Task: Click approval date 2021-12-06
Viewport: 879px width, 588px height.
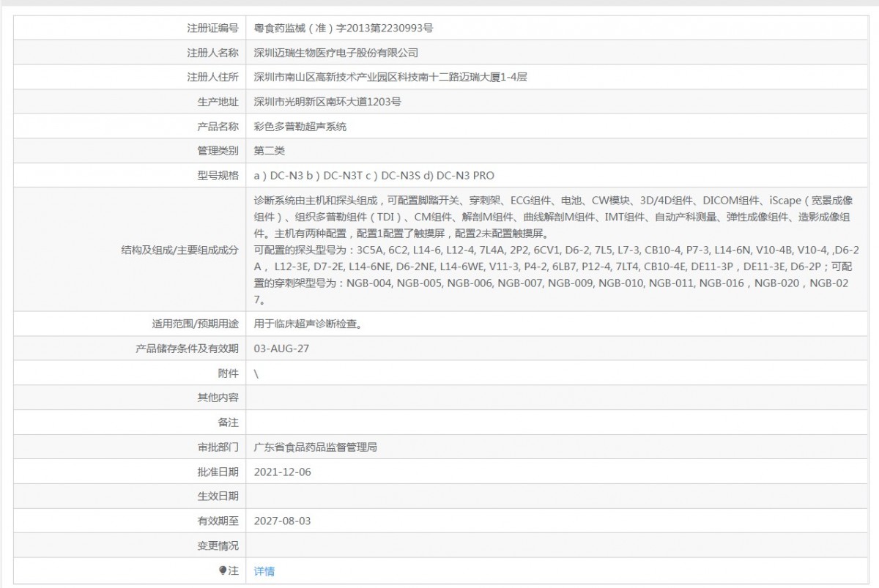Action: [x=283, y=472]
